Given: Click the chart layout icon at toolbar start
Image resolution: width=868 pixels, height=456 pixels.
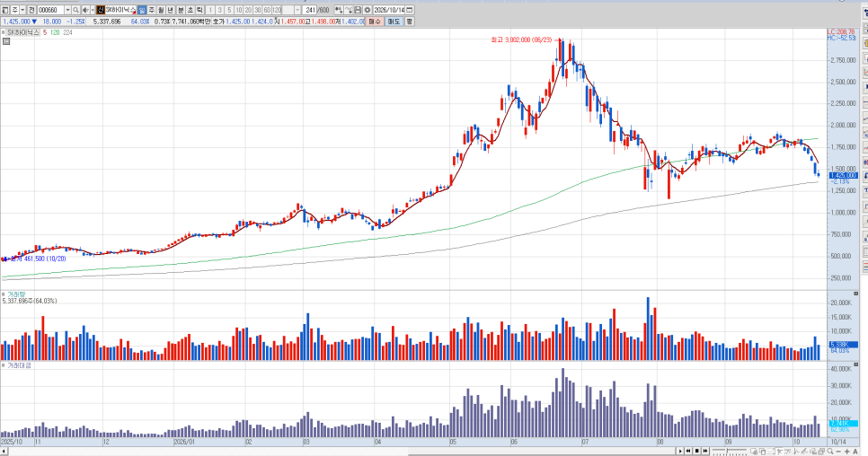Looking at the screenshot, I should click(5, 10).
